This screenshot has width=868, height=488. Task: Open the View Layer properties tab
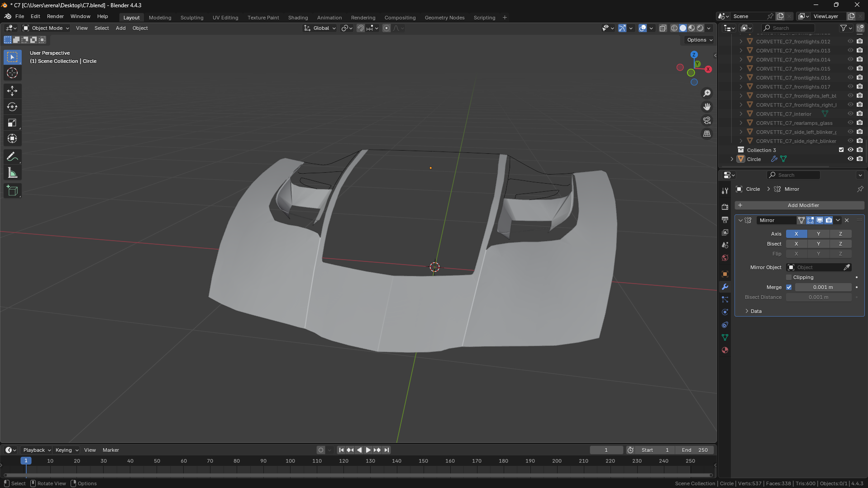tap(725, 232)
